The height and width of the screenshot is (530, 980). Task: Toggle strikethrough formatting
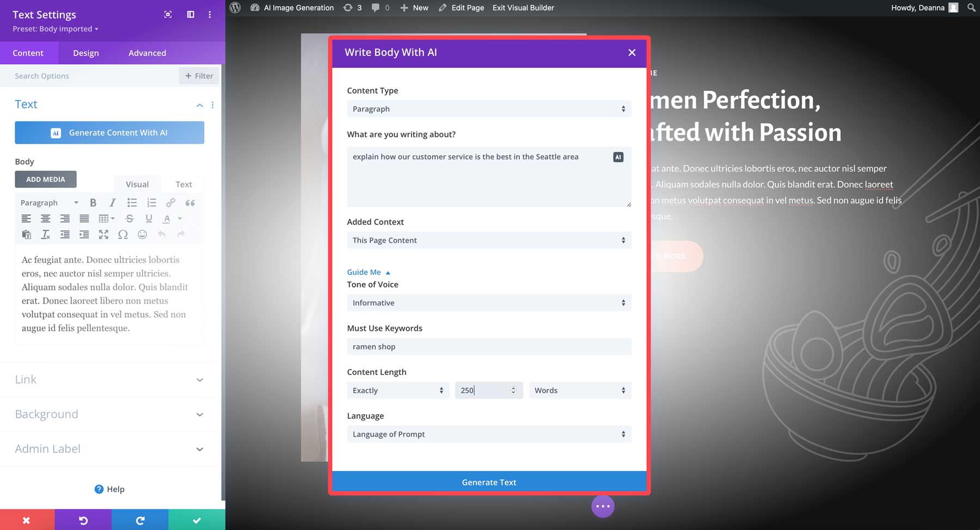pos(130,219)
